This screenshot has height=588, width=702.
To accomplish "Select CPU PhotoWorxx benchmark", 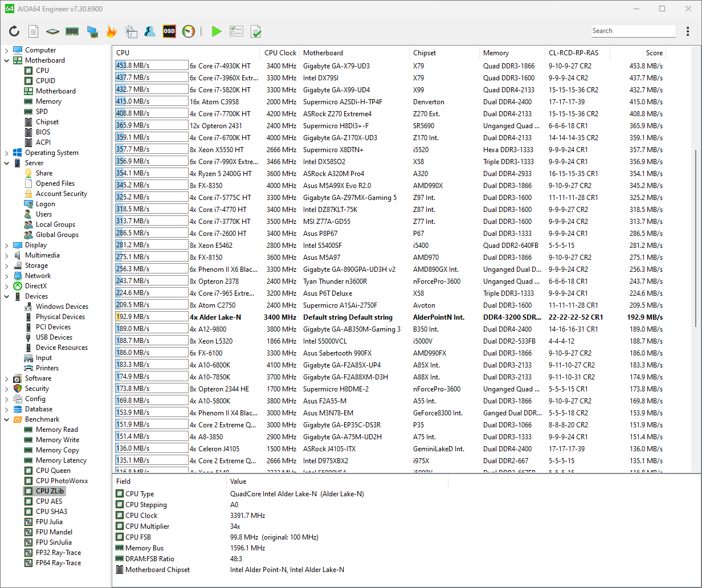I will 62,481.
